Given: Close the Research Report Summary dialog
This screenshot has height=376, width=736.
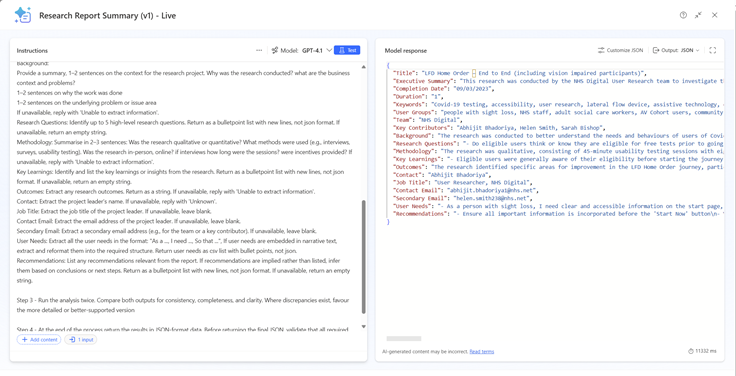Looking at the screenshot, I should point(714,15).
